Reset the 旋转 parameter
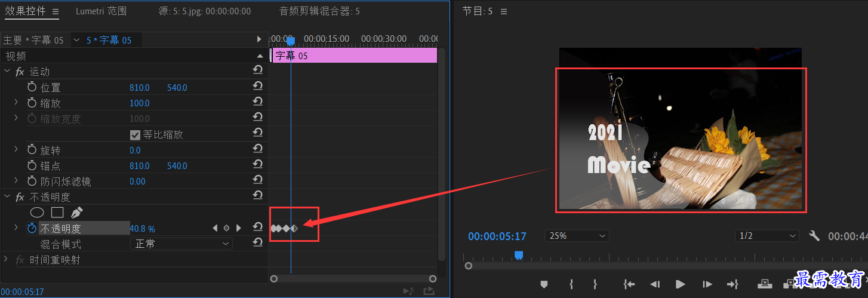This screenshot has width=868, height=298. 258,149
